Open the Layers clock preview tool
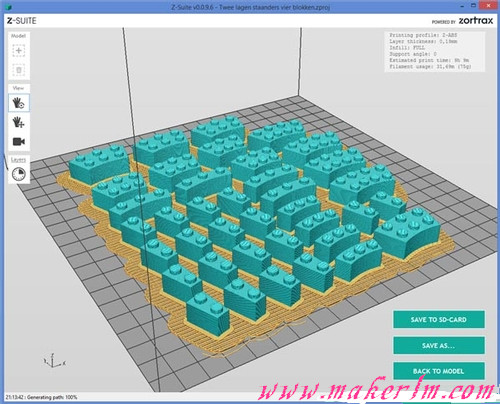Image resolution: width=500 pixels, height=404 pixels. (x=19, y=174)
